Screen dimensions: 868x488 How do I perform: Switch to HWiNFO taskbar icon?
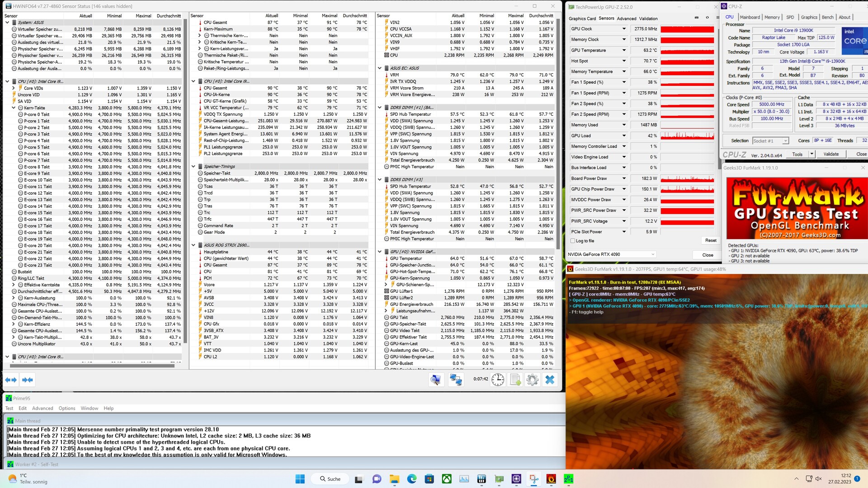pyautogui.click(x=481, y=479)
